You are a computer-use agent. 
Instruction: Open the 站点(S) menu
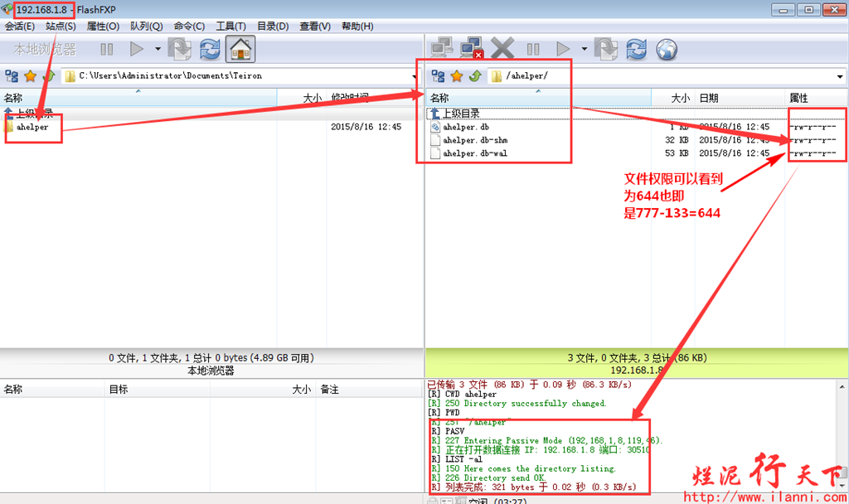(x=61, y=27)
